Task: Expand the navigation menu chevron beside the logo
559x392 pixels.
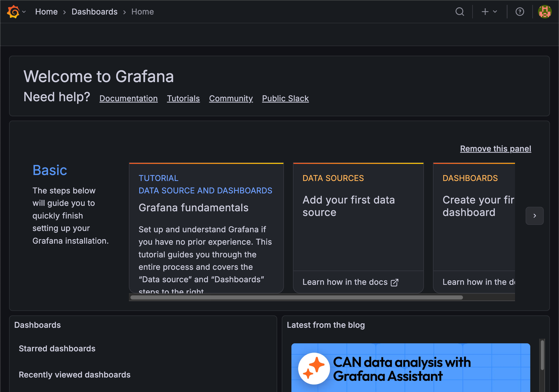Action: (x=24, y=12)
